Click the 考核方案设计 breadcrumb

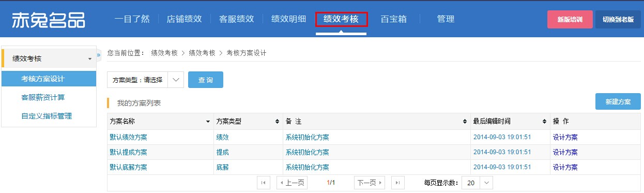pos(246,53)
